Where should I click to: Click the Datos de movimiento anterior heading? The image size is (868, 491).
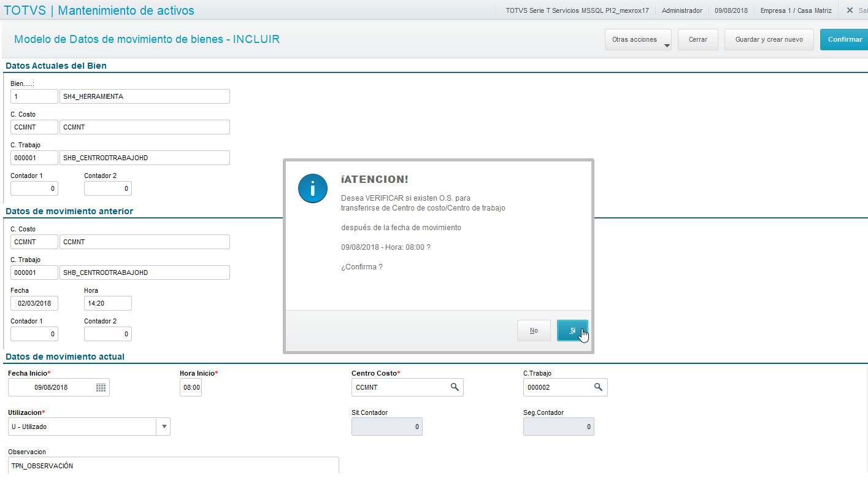(69, 211)
